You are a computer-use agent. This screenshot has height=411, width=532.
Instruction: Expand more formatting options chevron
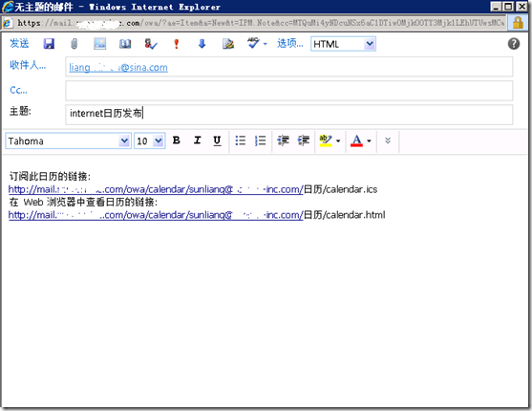pyautogui.click(x=388, y=141)
